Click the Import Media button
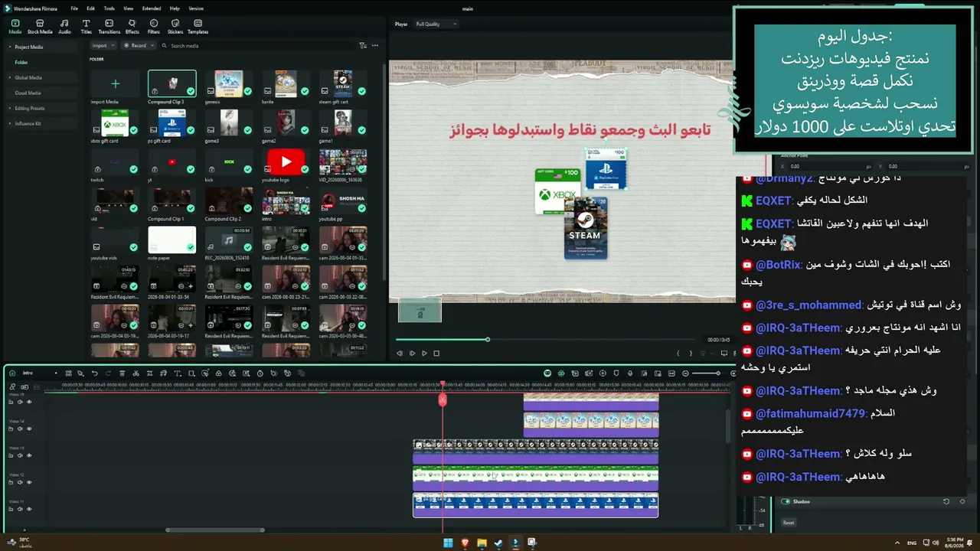The width and height of the screenshot is (980, 551). (115, 83)
